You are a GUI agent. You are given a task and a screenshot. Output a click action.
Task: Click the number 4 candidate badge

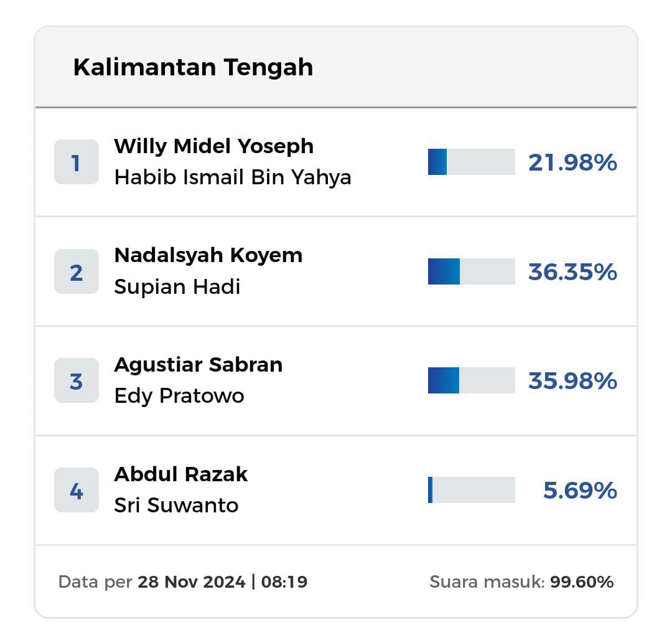pos(76,491)
